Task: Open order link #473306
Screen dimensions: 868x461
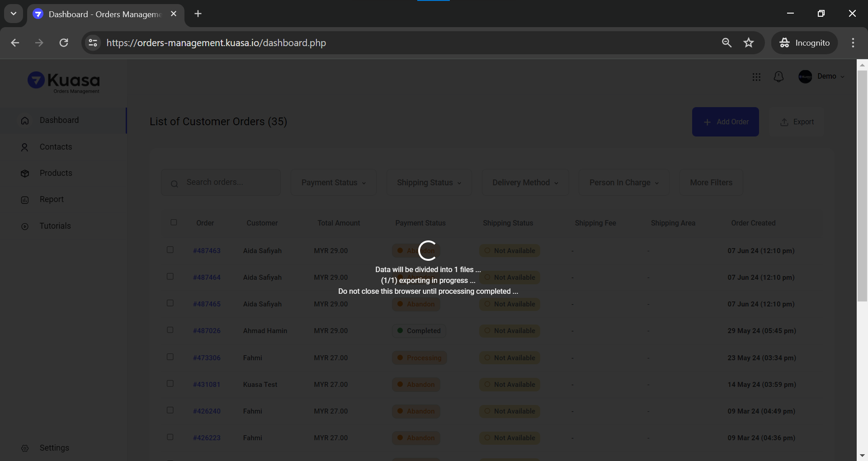Action: [x=207, y=358]
